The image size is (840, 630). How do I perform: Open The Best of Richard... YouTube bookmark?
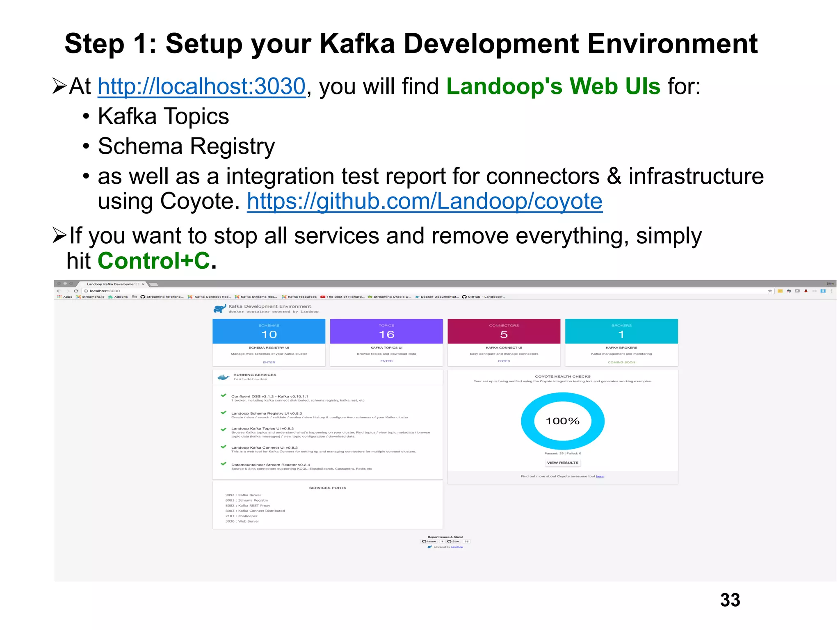click(x=342, y=297)
